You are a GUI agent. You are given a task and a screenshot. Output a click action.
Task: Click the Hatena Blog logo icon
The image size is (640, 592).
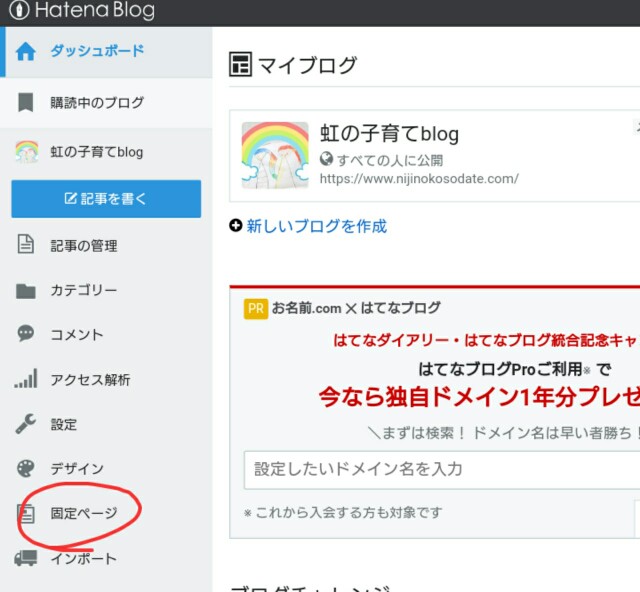tap(19, 10)
